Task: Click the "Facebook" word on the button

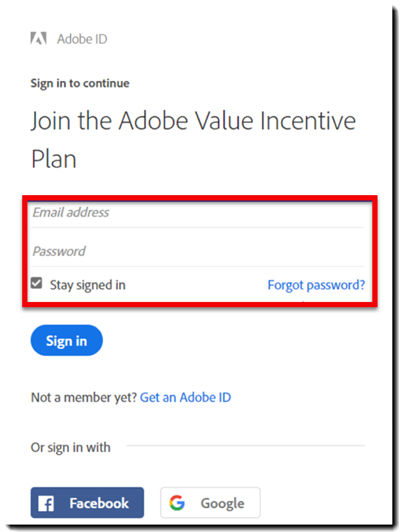Action: 99,503
